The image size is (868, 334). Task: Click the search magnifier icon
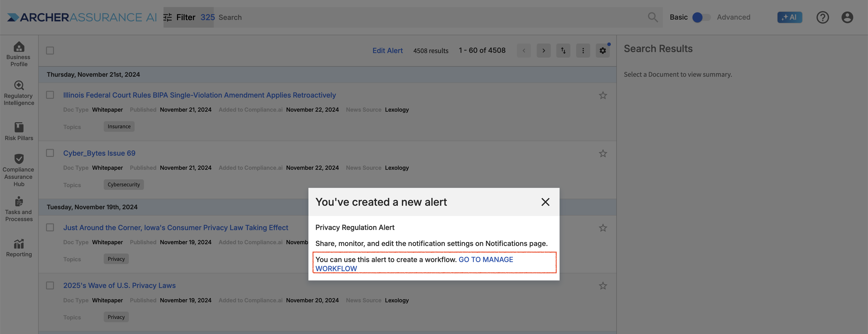pyautogui.click(x=653, y=17)
